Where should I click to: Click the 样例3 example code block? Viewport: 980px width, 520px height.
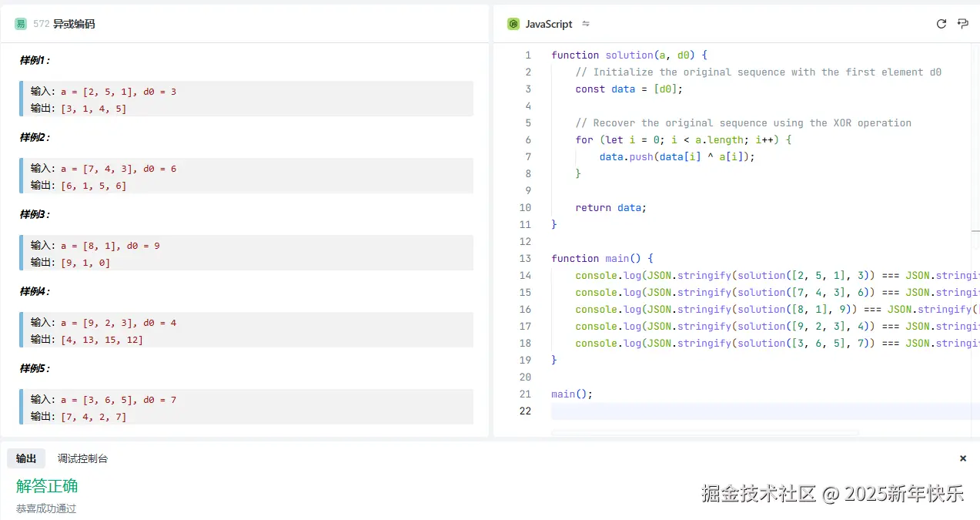[x=246, y=253]
